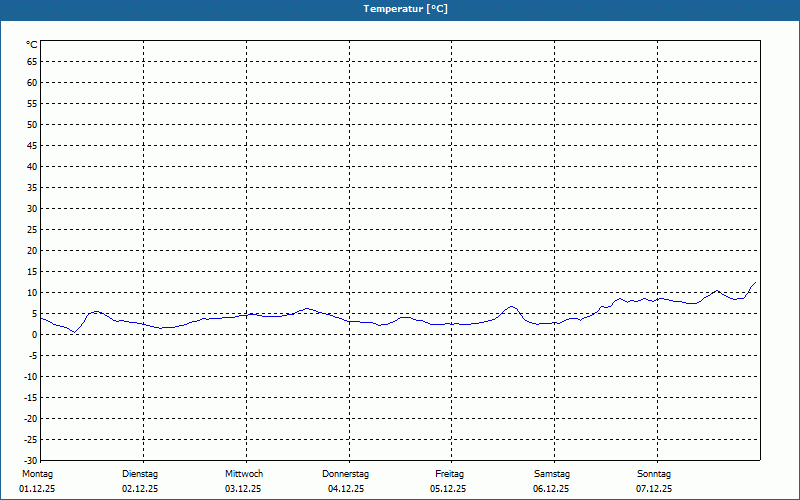
Task: Click the 25 axis label
Action: tap(32, 230)
